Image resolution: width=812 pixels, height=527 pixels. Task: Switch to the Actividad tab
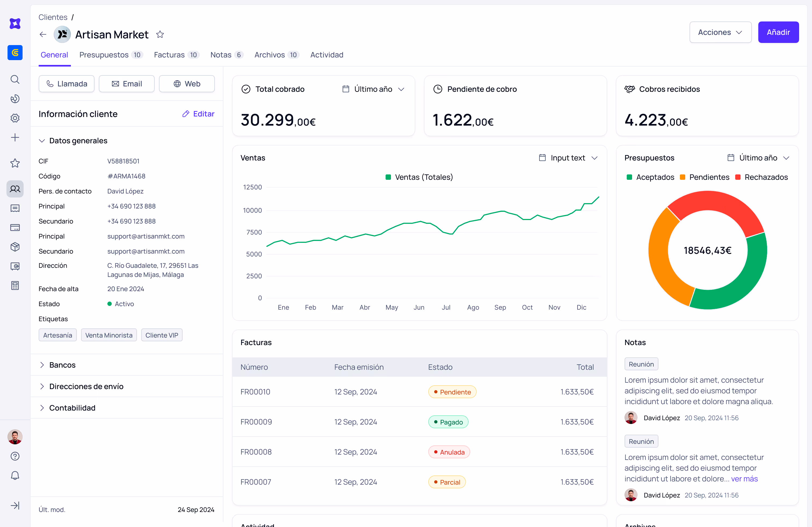[327, 55]
